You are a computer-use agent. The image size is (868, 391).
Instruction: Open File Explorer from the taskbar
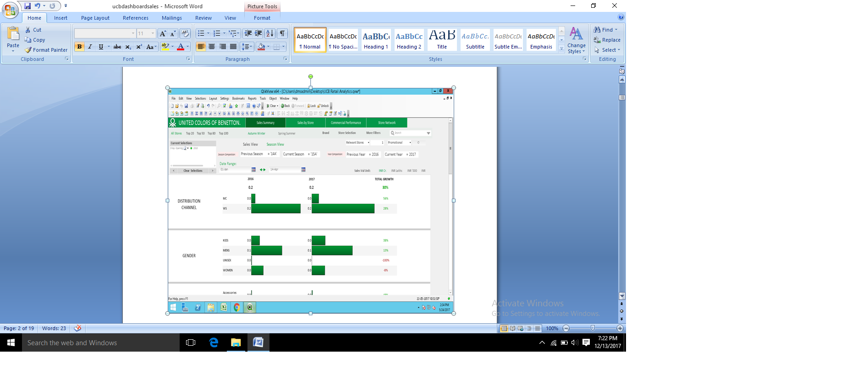point(236,342)
